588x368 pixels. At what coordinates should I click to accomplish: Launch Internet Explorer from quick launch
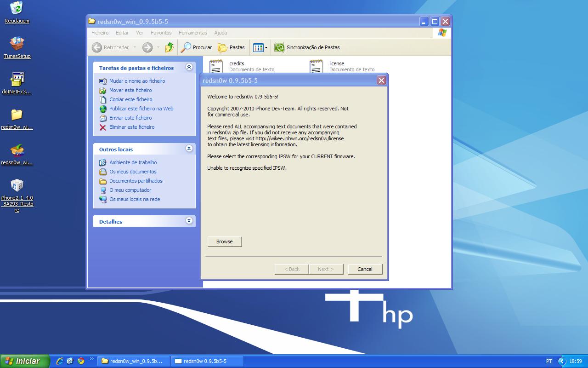pyautogui.click(x=59, y=361)
